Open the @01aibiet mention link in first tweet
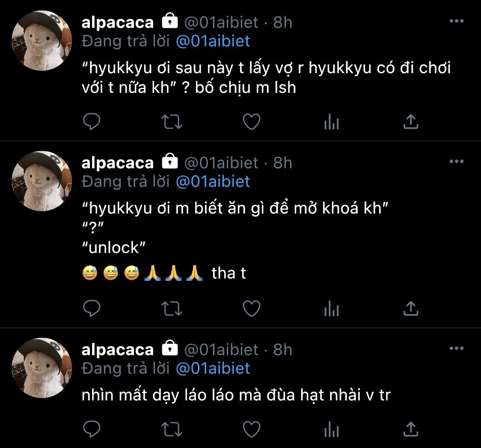481x448 pixels. (213, 41)
